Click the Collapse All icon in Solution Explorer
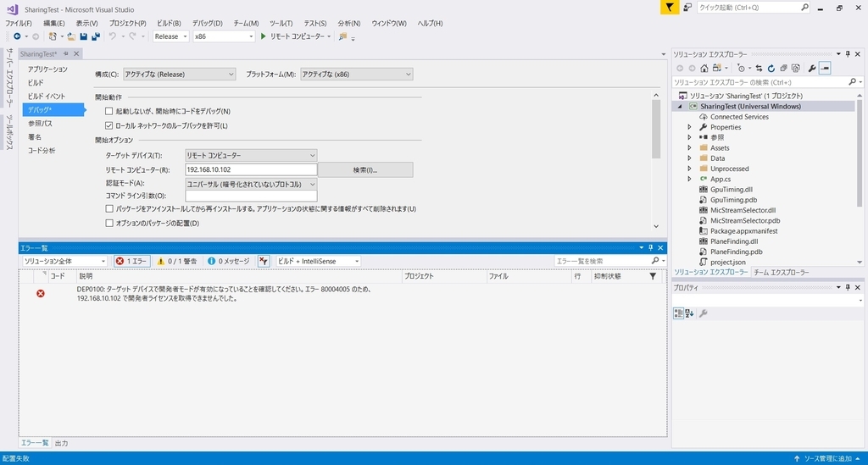 pos(783,68)
